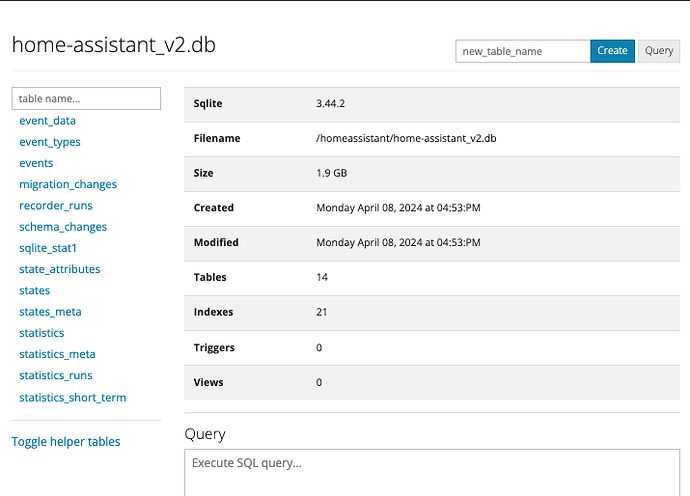Focus the new_table_name input field
Viewport: 690px width, 496px height.
coord(522,51)
